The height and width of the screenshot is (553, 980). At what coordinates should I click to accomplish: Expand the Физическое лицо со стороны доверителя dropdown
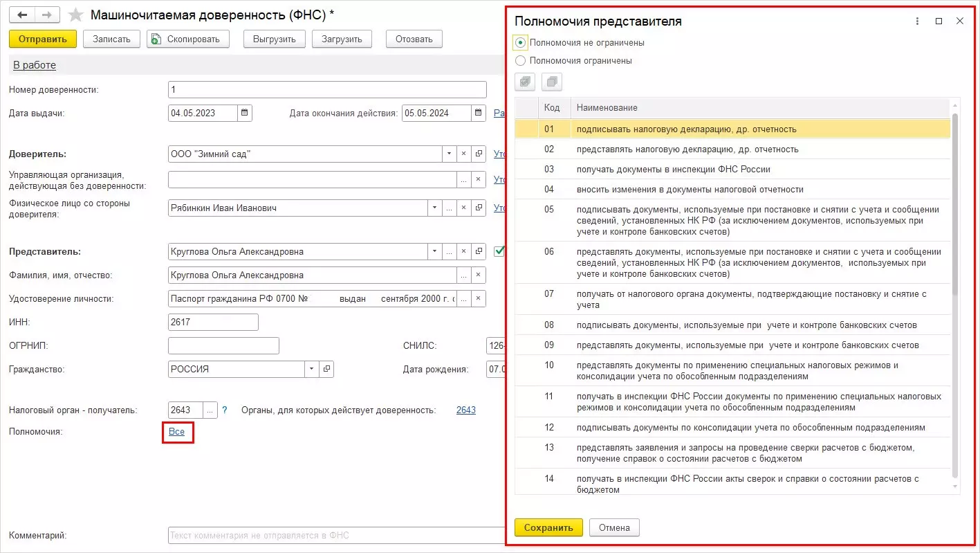435,208
